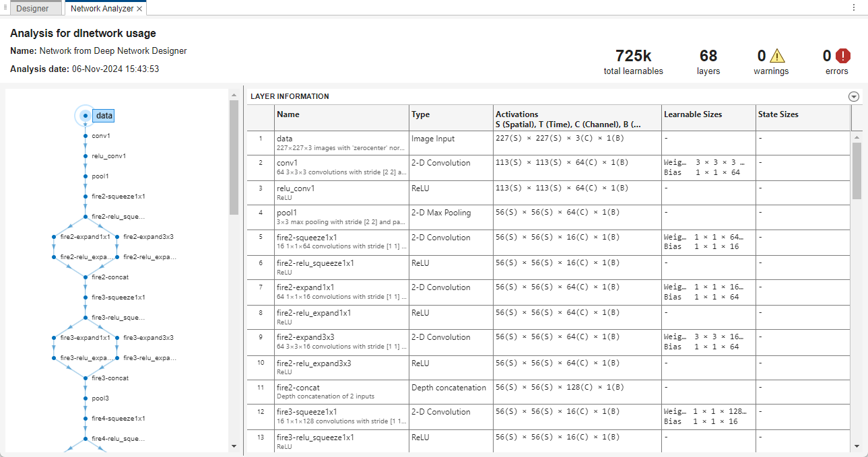
Task: Click the warnings triangle icon
Action: coord(778,56)
